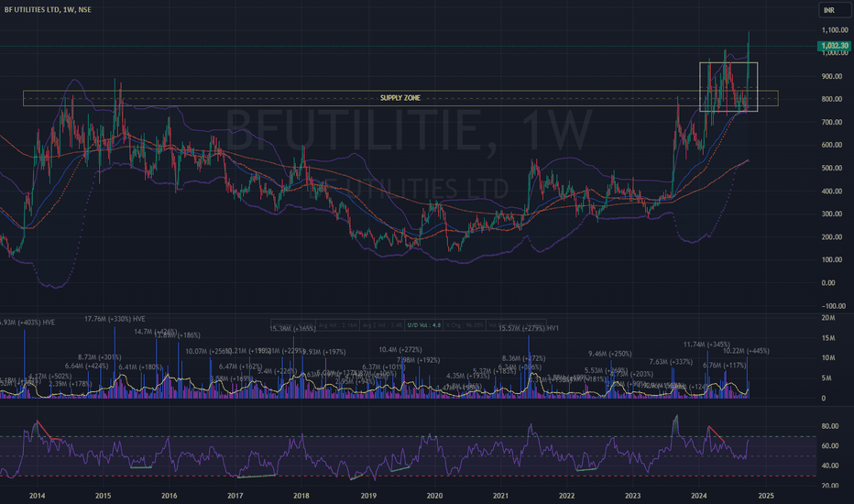The height and width of the screenshot is (504, 854).
Task: Open the INR currency selector button
Action: (834, 10)
